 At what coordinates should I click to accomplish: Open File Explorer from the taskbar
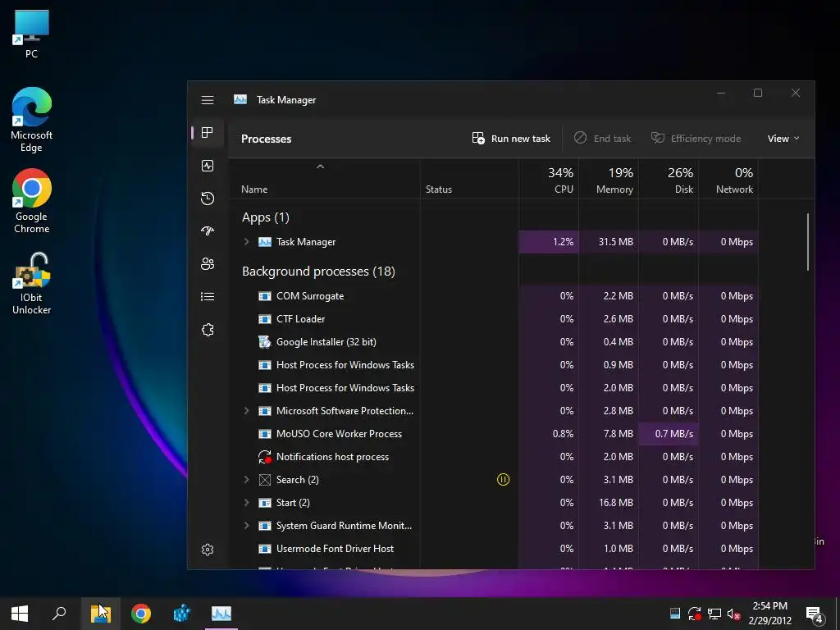click(101, 614)
